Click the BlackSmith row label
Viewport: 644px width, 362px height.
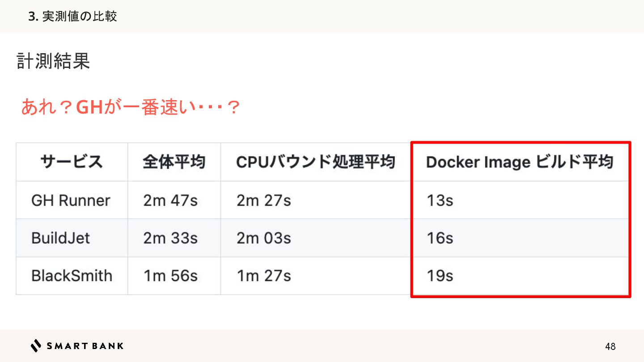pos(72,276)
